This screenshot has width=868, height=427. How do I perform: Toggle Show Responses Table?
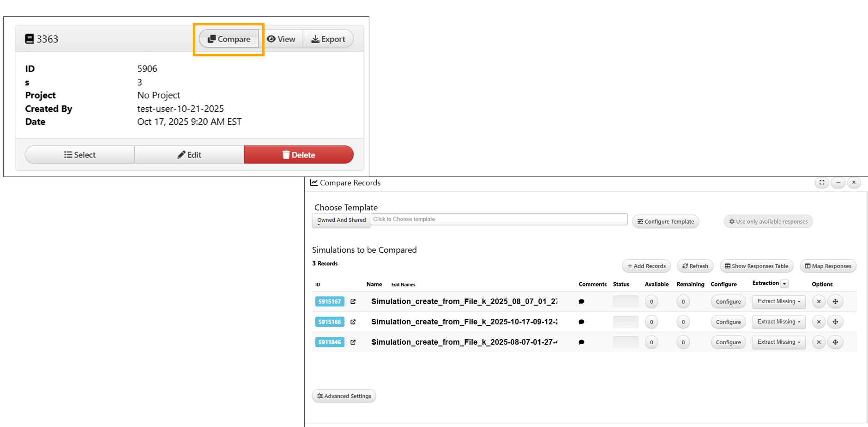(x=756, y=266)
